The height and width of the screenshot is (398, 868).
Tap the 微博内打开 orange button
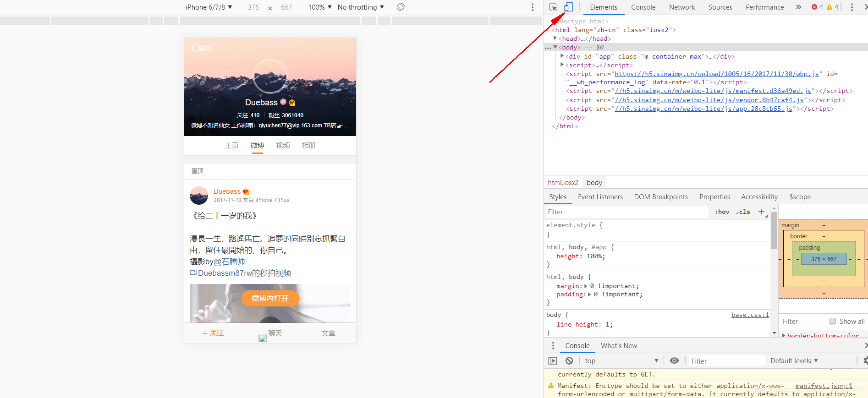tap(270, 299)
